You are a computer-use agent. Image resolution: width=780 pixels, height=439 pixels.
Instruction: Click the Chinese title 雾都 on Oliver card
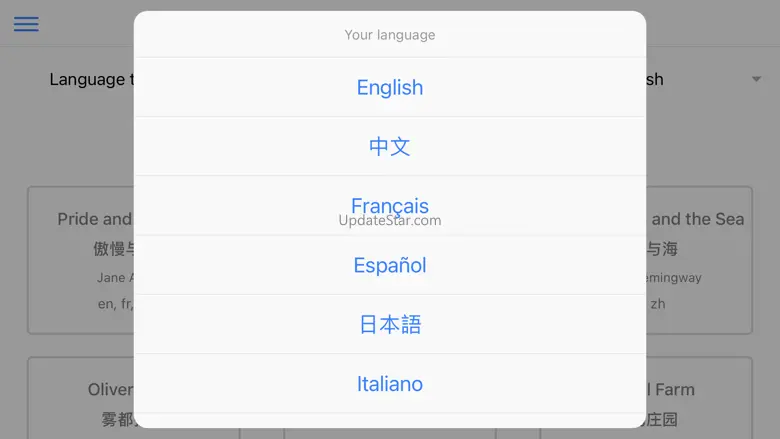116,420
